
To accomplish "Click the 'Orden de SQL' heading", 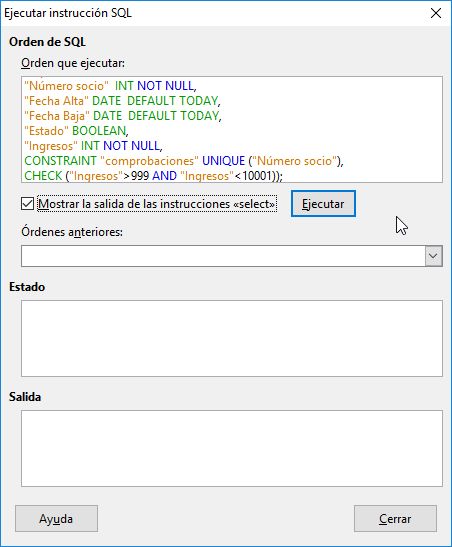I will tap(47, 42).
